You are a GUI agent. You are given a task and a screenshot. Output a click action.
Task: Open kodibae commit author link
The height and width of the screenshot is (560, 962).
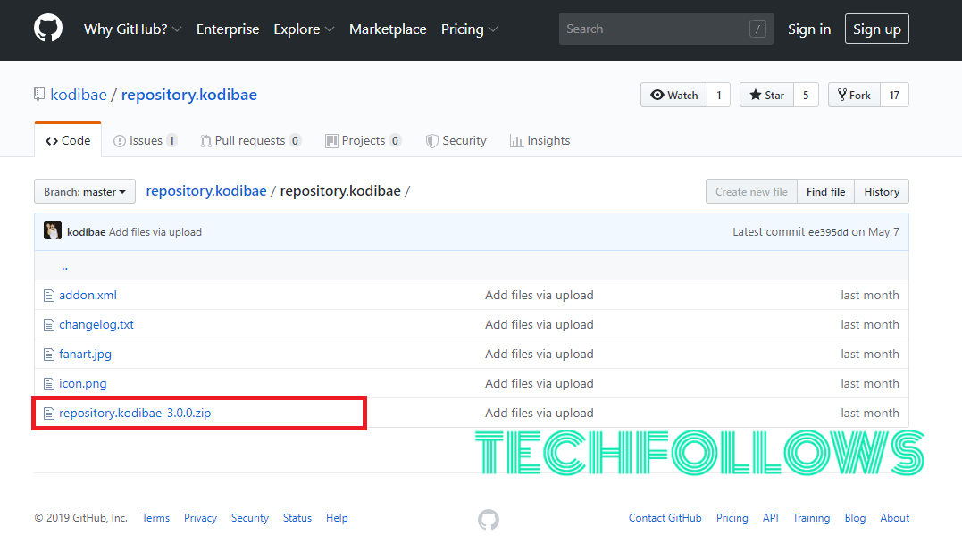pos(86,232)
